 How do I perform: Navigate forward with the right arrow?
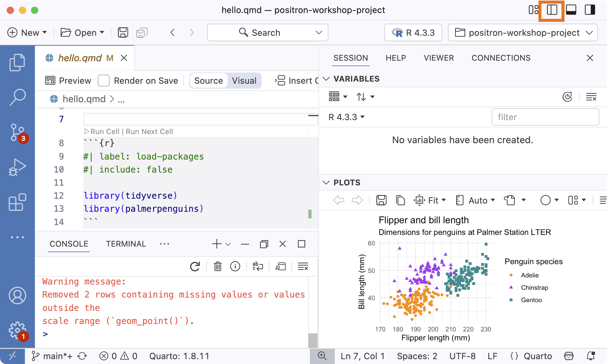[x=192, y=32]
